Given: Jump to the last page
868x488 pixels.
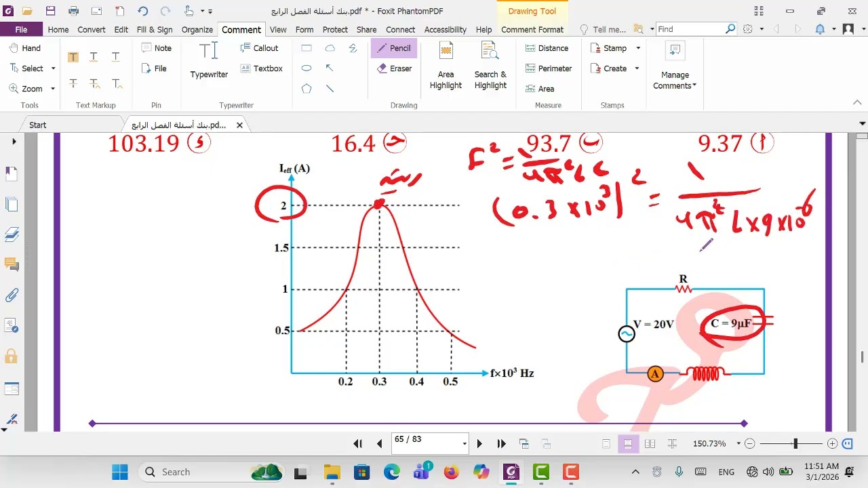Looking at the screenshot, I should pyautogui.click(x=501, y=444).
